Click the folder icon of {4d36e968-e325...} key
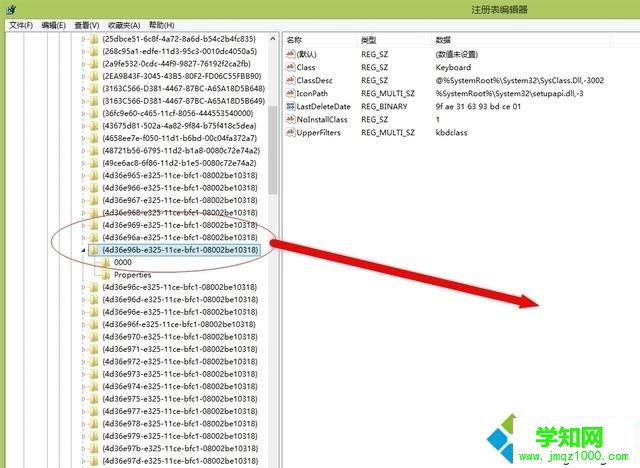640x468 pixels. (x=94, y=213)
